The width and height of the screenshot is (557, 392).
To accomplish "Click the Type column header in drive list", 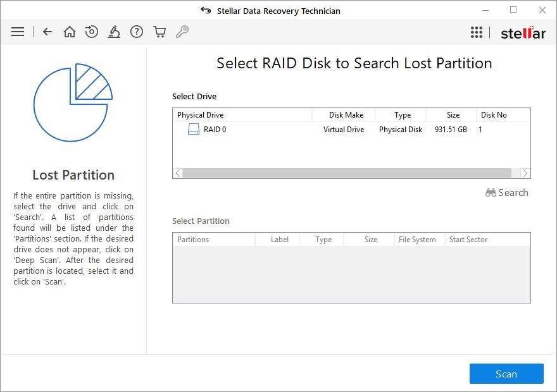I will [x=401, y=115].
